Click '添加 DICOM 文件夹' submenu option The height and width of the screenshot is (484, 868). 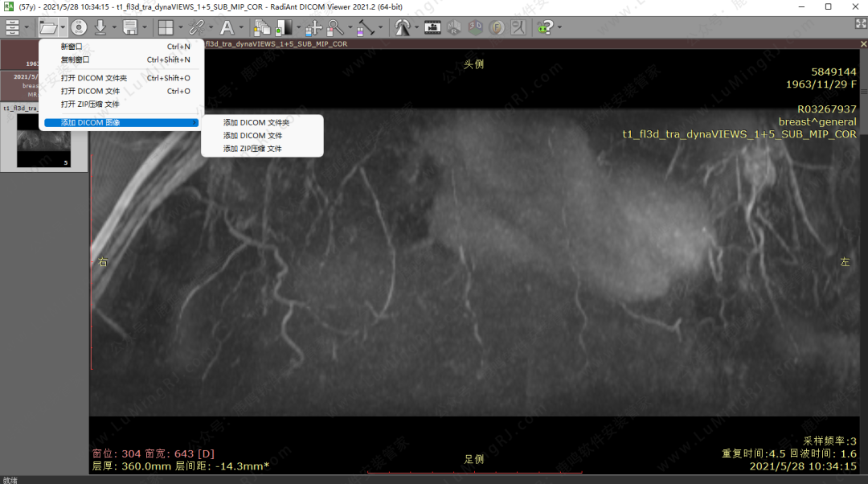(256, 122)
